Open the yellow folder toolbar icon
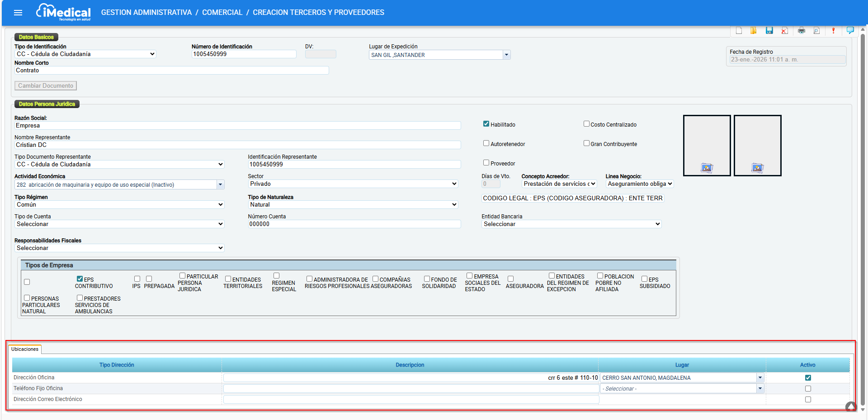Image resolution: width=868 pixels, height=420 pixels. click(754, 31)
